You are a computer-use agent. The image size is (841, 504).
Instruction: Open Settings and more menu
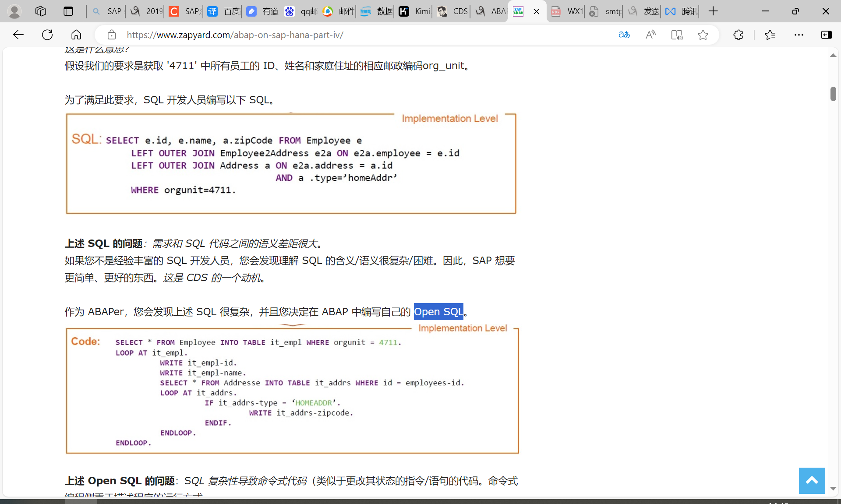[799, 35]
